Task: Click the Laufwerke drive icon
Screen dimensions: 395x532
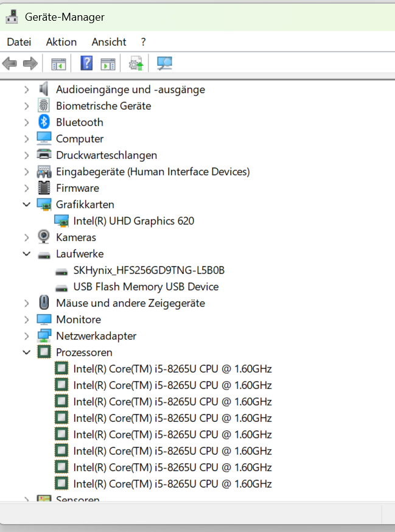Action: click(x=44, y=255)
